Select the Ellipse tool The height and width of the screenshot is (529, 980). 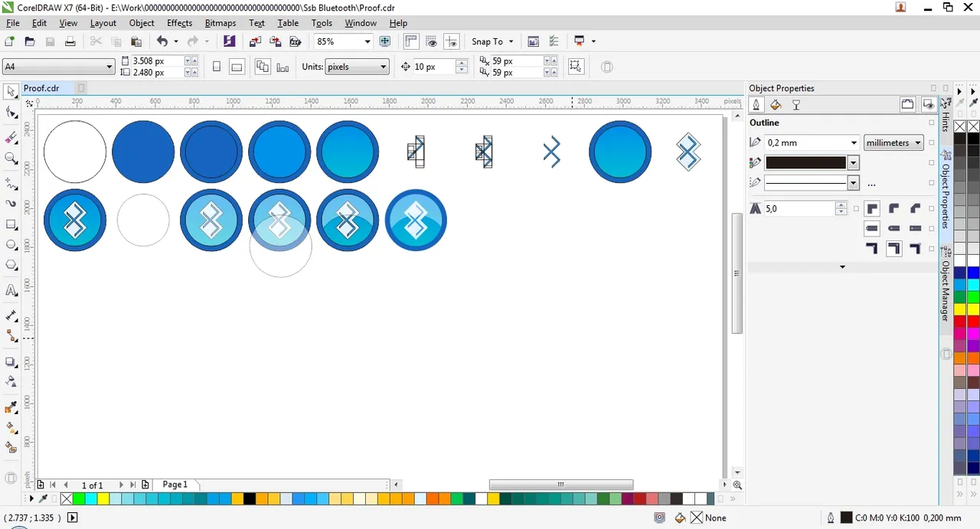click(11, 245)
